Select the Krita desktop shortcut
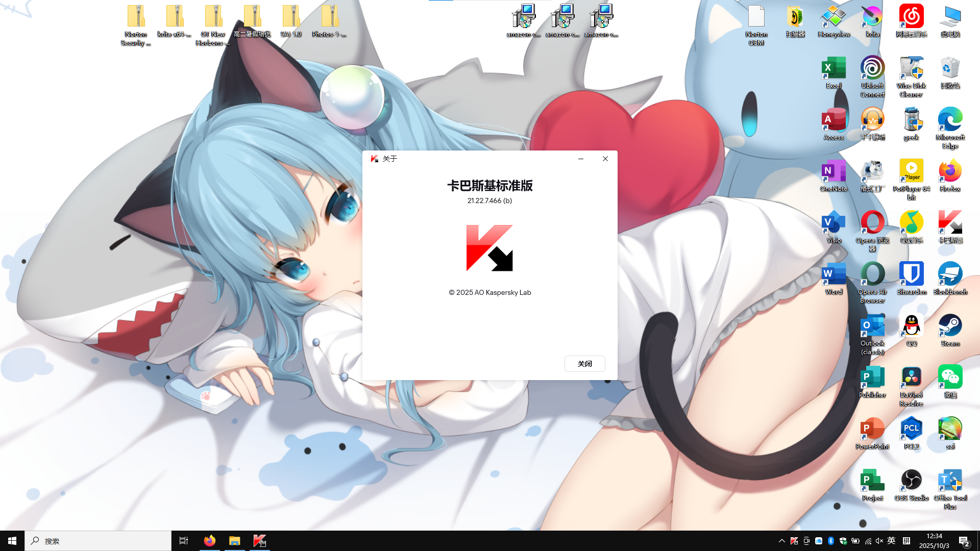The height and width of the screenshot is (551, 980). pyautogui.click(x=872, y=21)
